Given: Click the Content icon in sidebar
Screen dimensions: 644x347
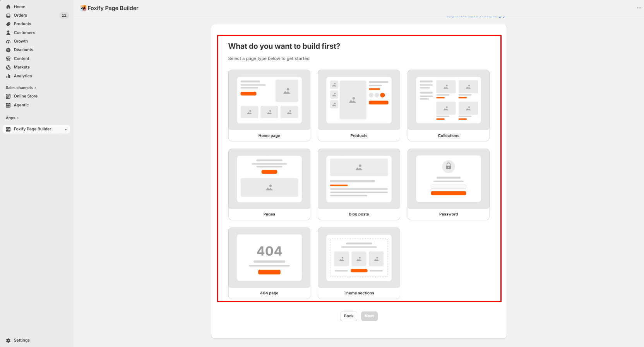Looking at the screenshot, I should [x=8, y=59].
